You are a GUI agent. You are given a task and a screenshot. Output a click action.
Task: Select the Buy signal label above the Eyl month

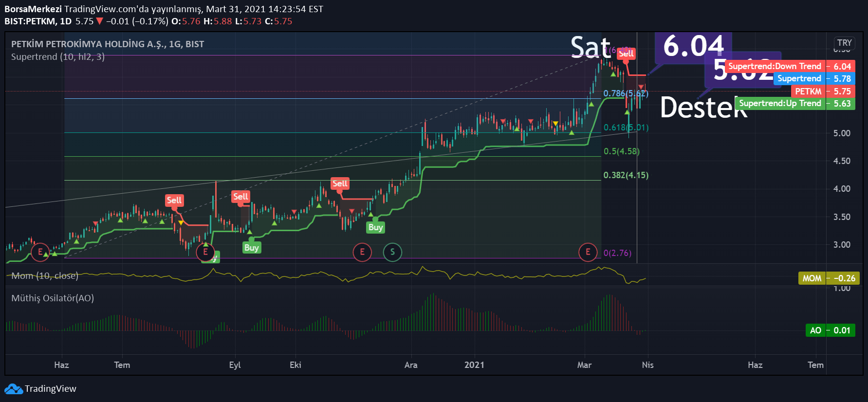pos(251,248)
